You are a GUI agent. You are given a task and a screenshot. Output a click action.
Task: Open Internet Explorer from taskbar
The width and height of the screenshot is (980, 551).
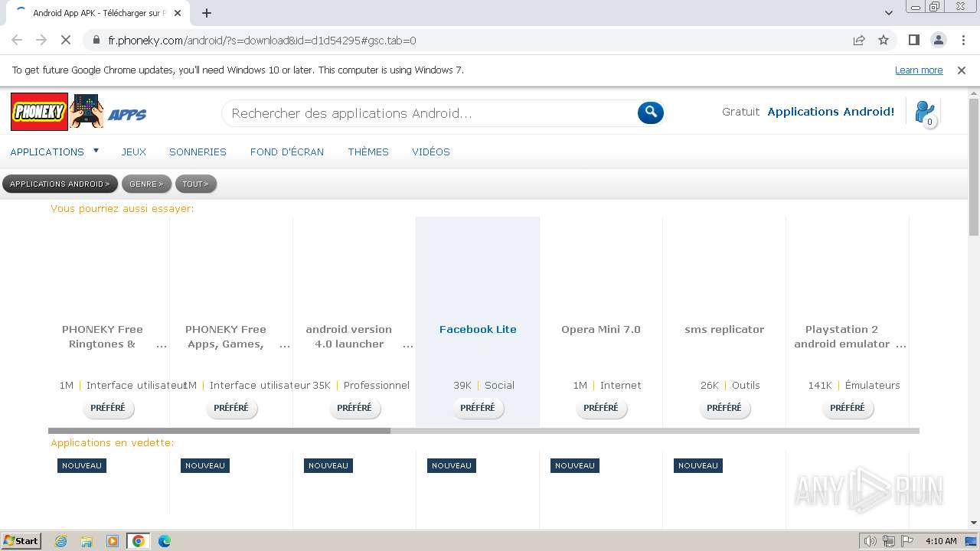coord(60,541)
